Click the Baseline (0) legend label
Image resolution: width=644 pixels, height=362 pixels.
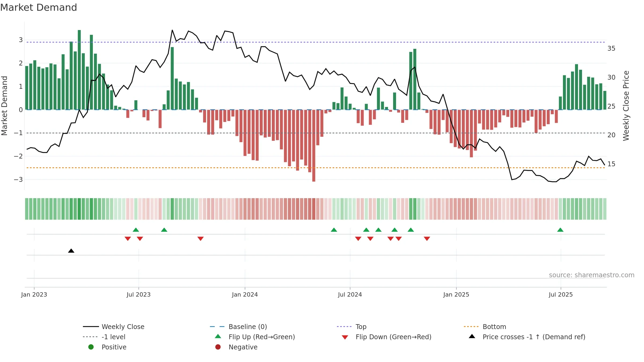[x=248, y=327]
